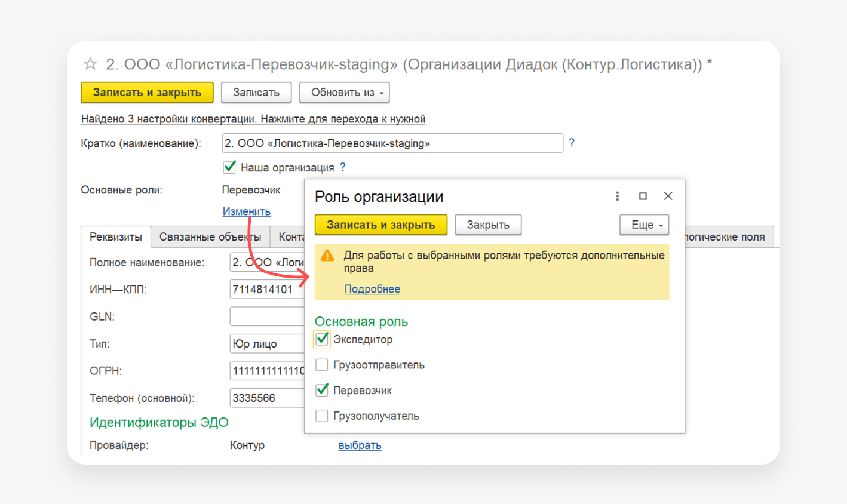Maximize the Роль организации dialog
The width and height of the screenshot is (847, 504).
[x=643, y=196]
